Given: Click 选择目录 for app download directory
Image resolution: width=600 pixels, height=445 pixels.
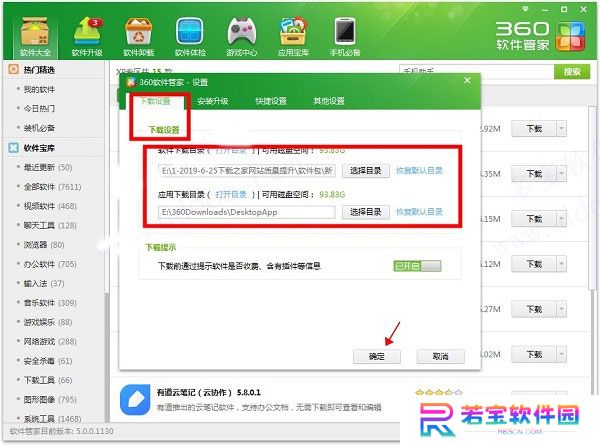Looking at the screenshot, I should coord(365,212).
